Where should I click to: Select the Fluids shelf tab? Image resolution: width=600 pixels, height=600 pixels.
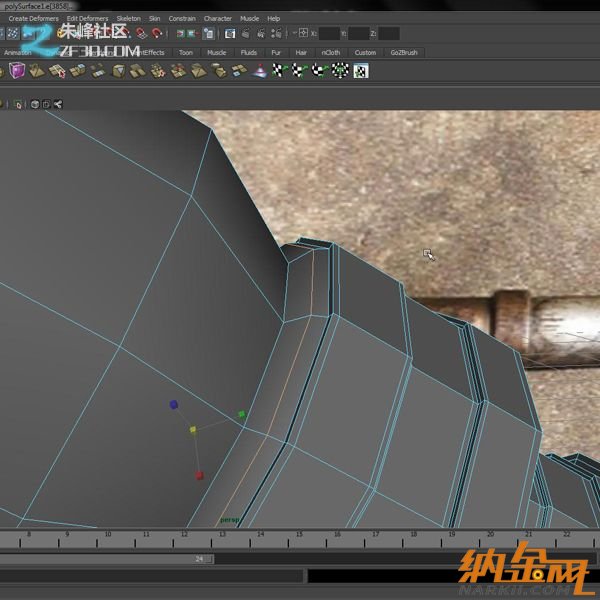248,52
